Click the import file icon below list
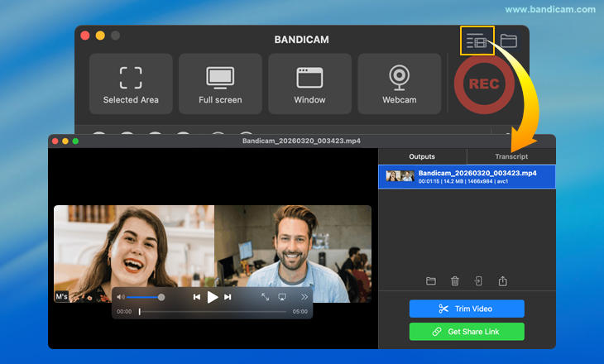The height and width of the screenshot is (364, 604). (x=478, y=281)
